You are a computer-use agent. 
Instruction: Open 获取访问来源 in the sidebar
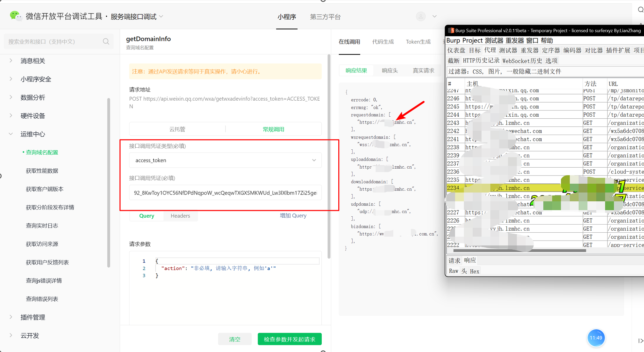(42, 244)
